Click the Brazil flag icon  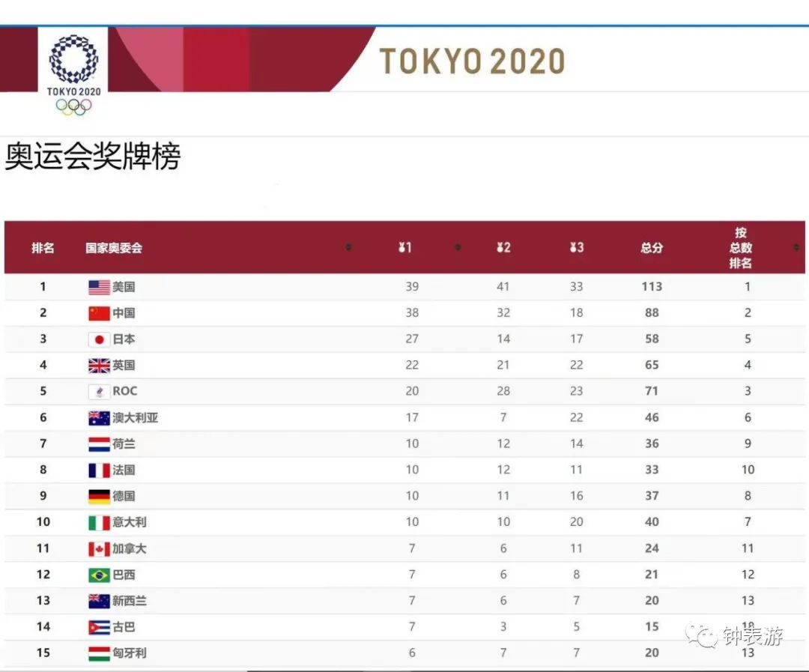[x=99, y=575]
